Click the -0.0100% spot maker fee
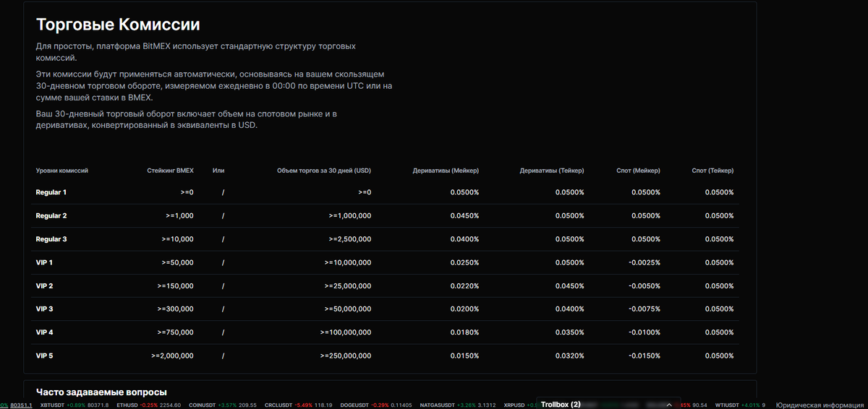The height and width of the screenshot is (409, 868). 644,332
